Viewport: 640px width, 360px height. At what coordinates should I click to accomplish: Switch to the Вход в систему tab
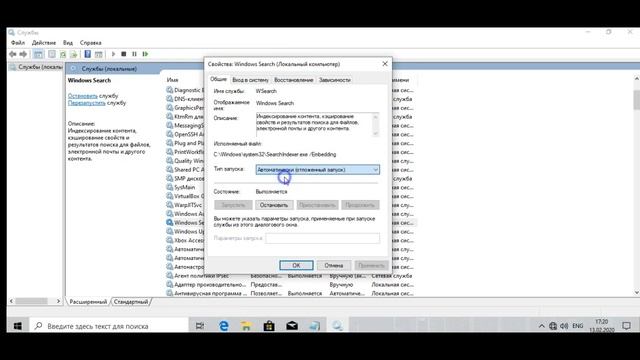[x=250, y=80]
